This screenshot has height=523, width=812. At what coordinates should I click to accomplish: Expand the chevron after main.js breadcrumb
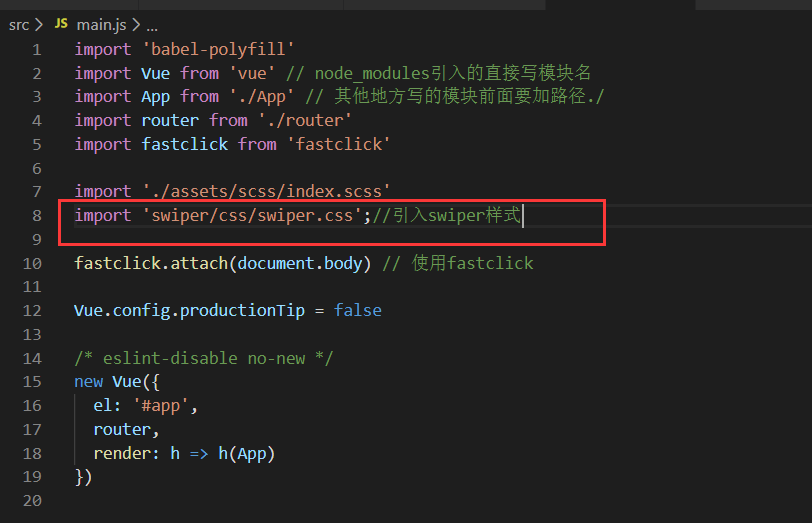click(x=136, y=24)
